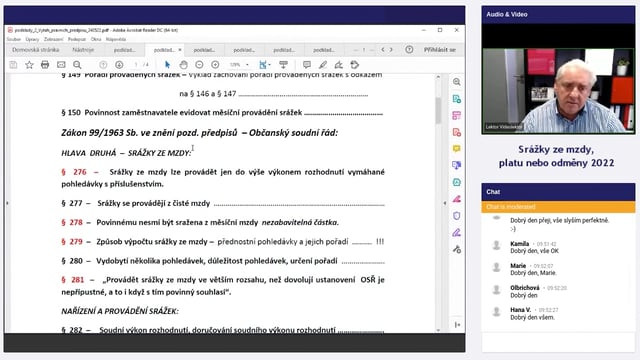This screenshot has height=360, width=640.
Task: Open the Soubor menu
Action: (13, 39)
